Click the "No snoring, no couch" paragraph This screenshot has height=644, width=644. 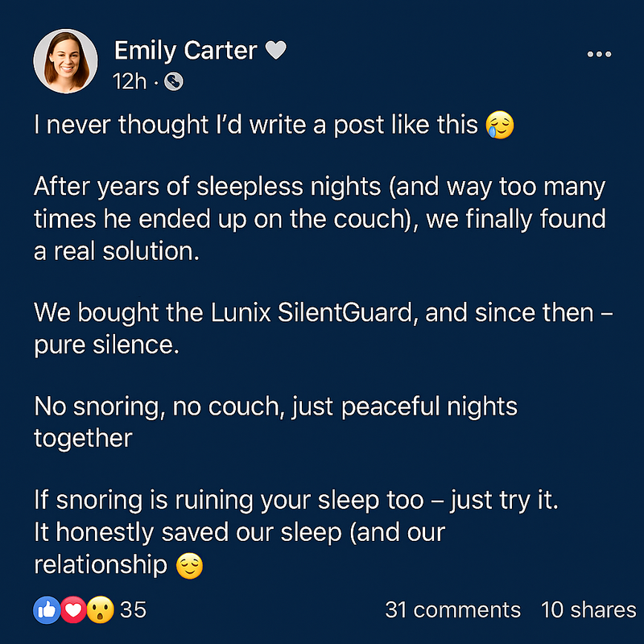coord(275,421)
